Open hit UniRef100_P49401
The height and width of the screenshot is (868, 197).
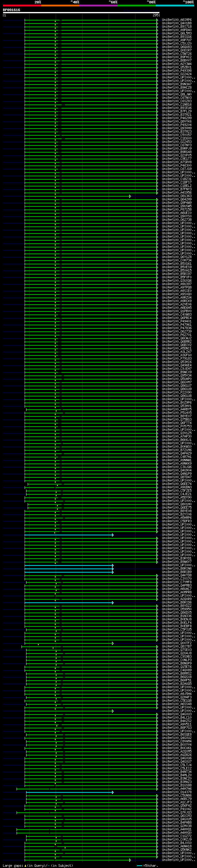tap(177, 321)
